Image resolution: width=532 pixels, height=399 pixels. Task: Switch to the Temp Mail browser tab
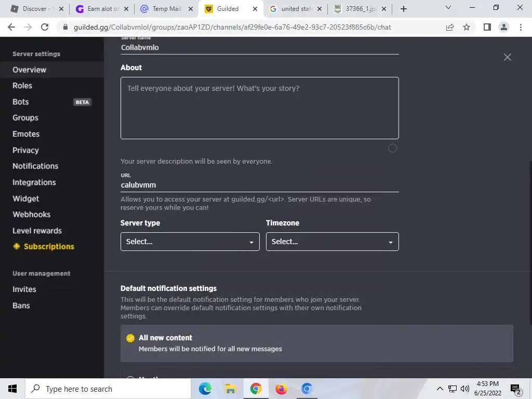pos(167,9)
